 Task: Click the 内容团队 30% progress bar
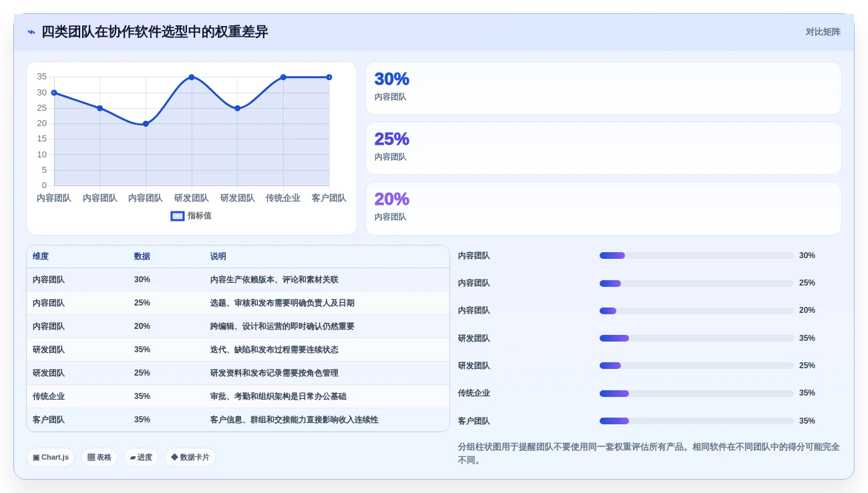tap(696, 256)
